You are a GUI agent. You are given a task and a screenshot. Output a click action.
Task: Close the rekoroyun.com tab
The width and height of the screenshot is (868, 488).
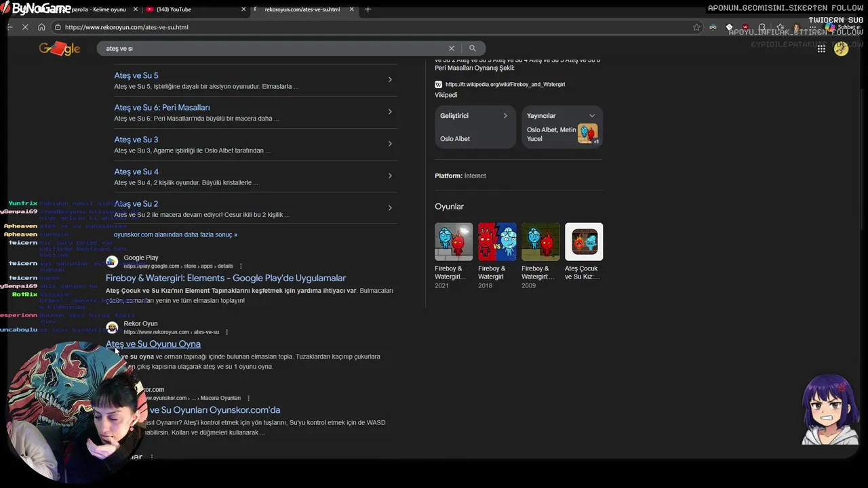[353, 9]
